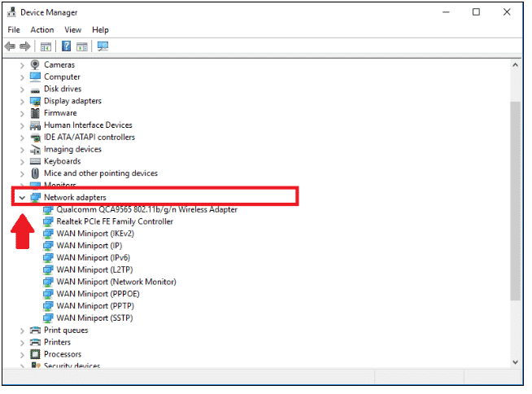Select the Cameras device category icon
Image resolution: width=532 pixels, height=394 pixels.
tap(35, 64)
